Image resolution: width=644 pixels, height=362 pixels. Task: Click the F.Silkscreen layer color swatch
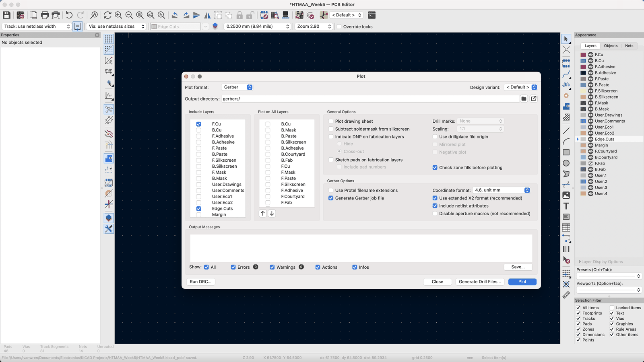[x=583, y=91]
